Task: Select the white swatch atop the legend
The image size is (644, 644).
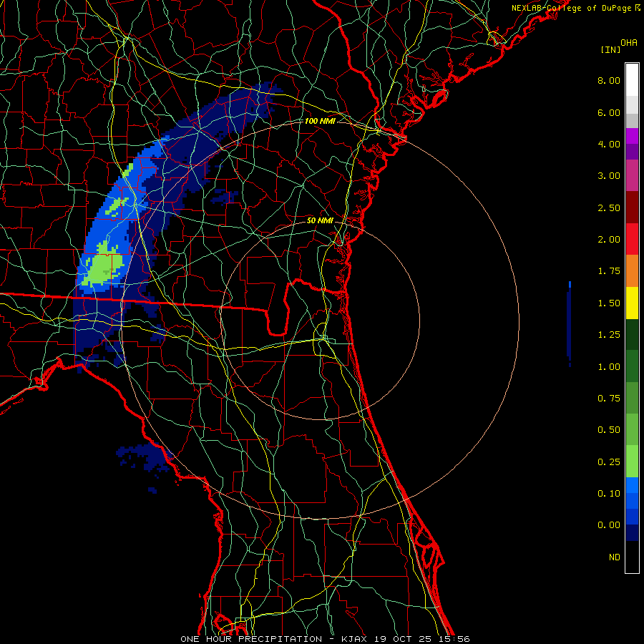Action: [632, 80]
